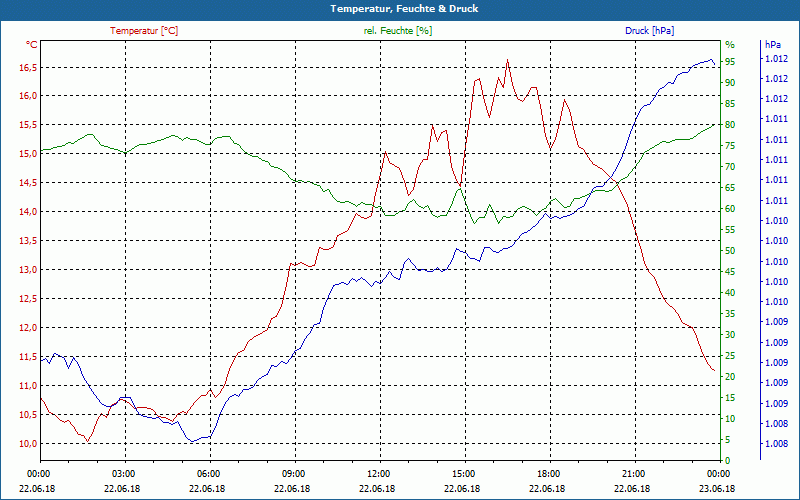Click the green '50' humidity axis value
This screenshot has width=800, height=500.
[730, 251]
